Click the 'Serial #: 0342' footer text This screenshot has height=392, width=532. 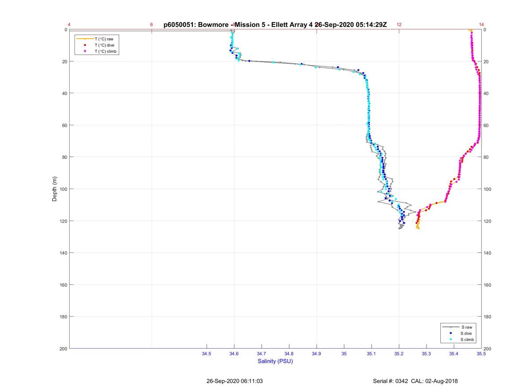pyautogui.click(x=391, y=381)
